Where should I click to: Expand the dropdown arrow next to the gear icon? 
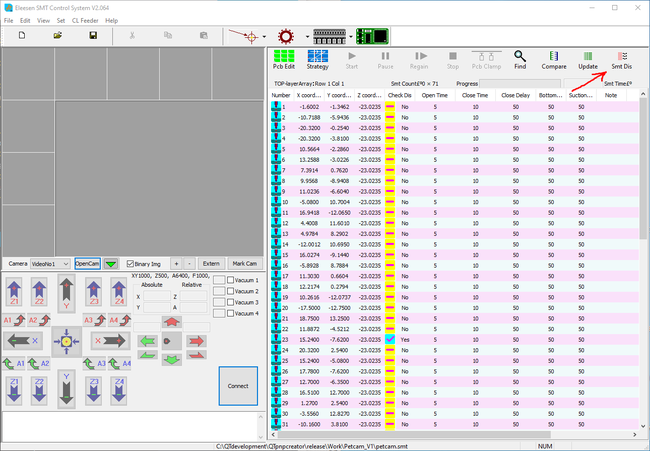[307, 37]
